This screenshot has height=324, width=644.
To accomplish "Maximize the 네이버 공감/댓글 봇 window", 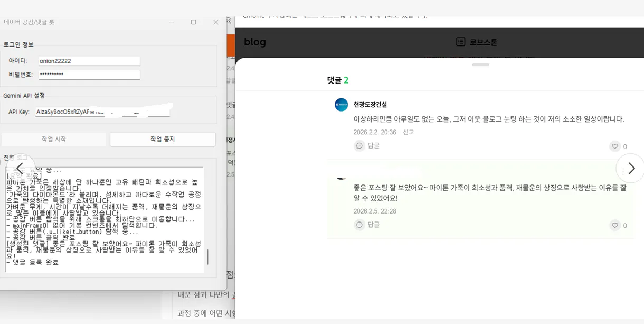I will coord(193,22).
